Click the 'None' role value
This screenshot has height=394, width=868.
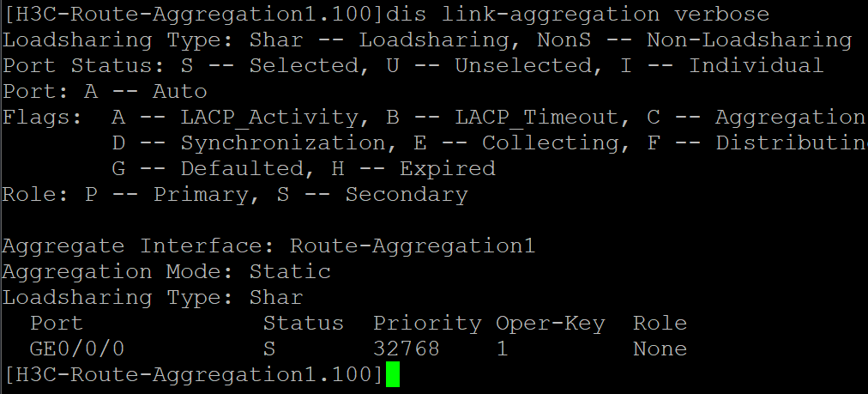(x=660, y=349)
